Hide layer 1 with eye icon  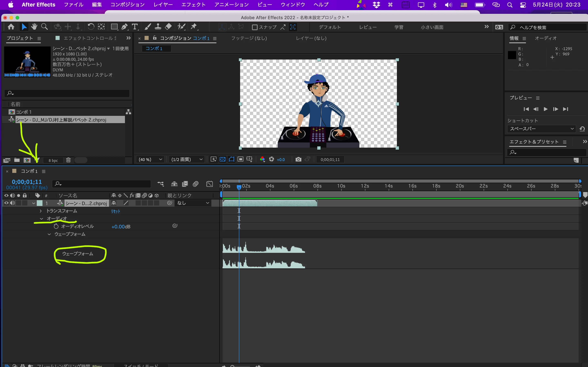6,203
